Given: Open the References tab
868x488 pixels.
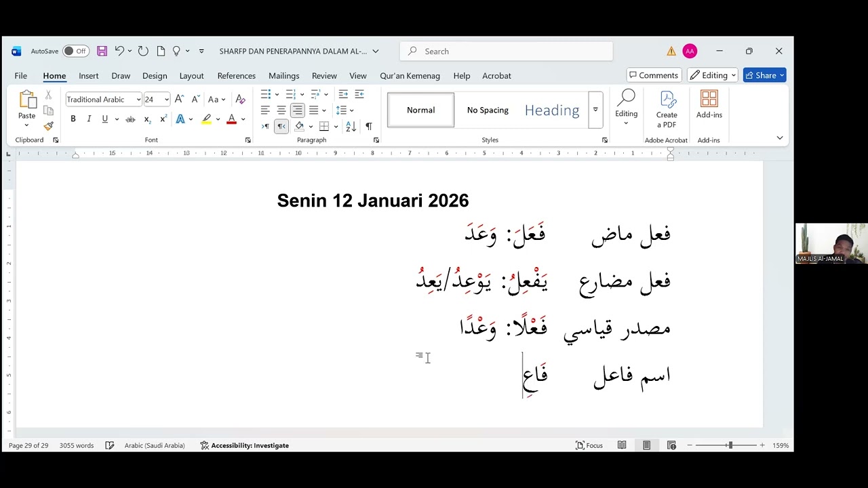Looking at the screenshot, I should click(236, 75).
